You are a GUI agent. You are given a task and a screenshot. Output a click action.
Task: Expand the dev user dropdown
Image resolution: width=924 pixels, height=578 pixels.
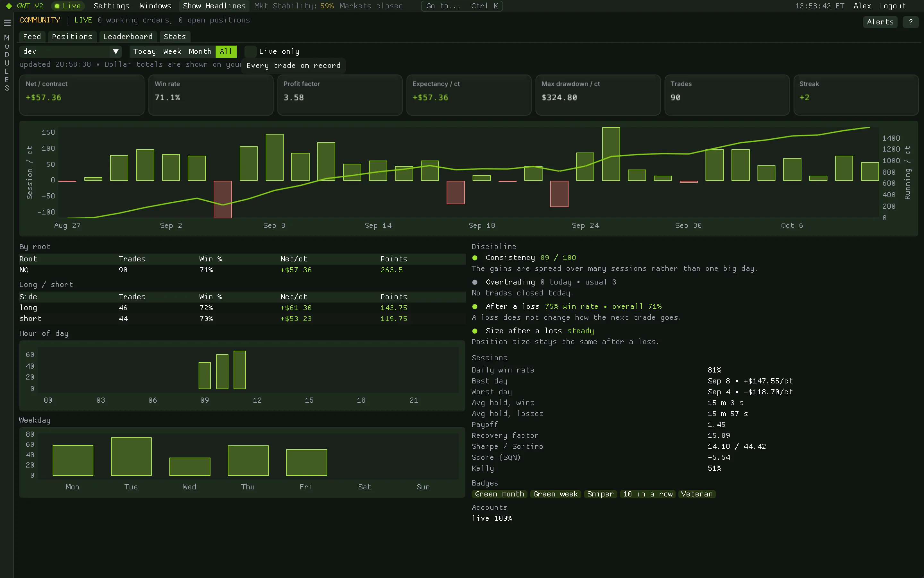point(70,52)
